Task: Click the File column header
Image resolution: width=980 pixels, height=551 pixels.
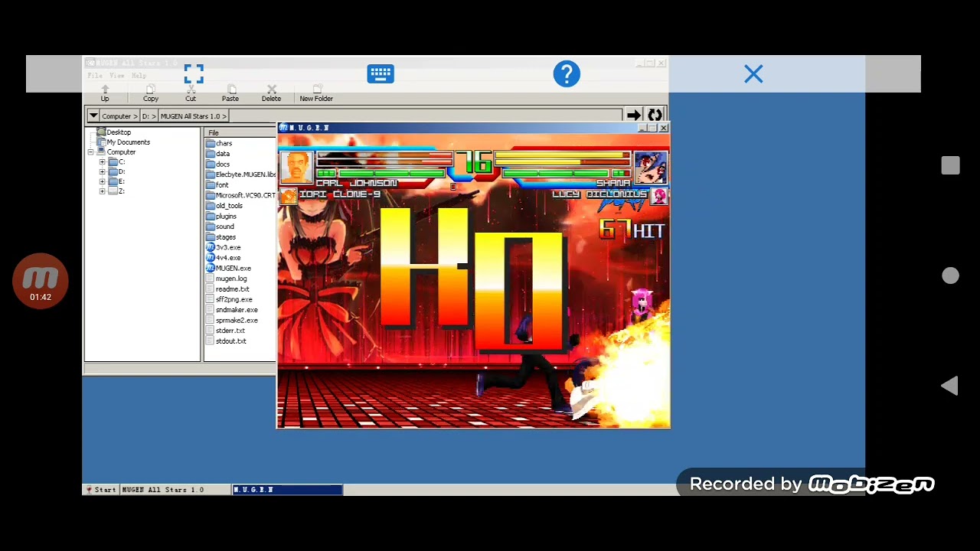Action: click(x=240, y=132)
